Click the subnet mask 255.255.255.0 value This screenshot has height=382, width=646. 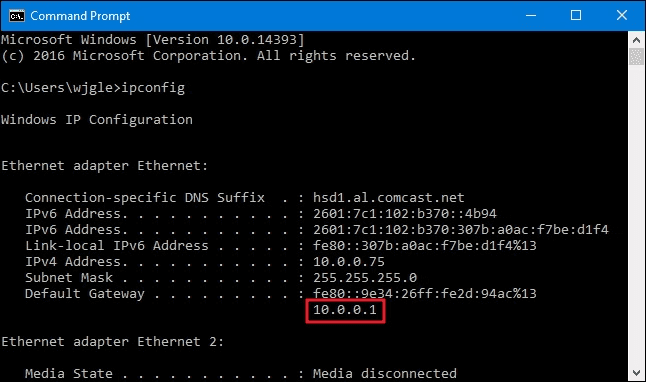(365, 278)
